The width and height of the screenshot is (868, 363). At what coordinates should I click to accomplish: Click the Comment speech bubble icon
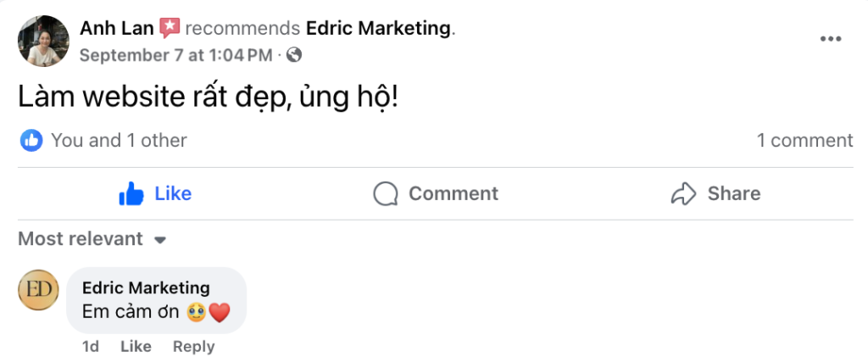pos(386,194)
